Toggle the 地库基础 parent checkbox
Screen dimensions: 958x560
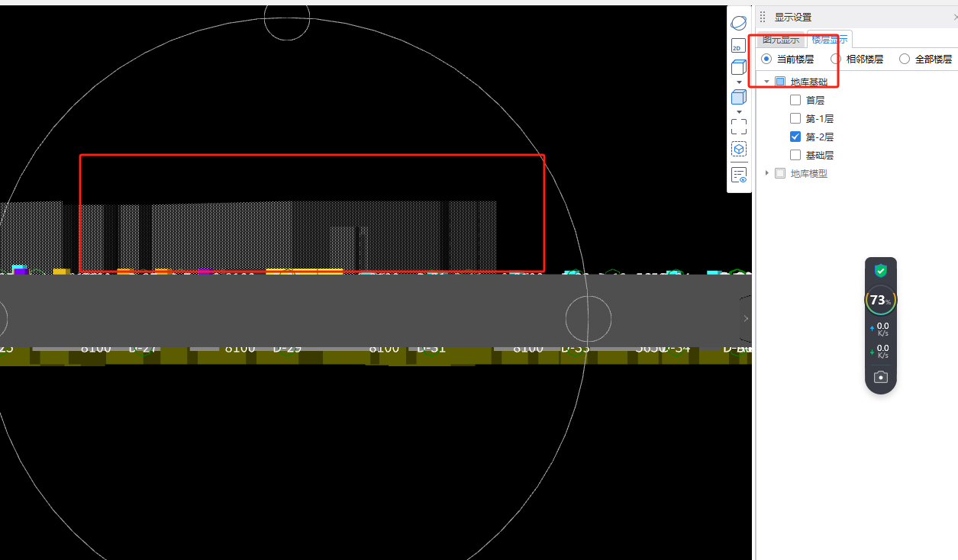[780, 82]
